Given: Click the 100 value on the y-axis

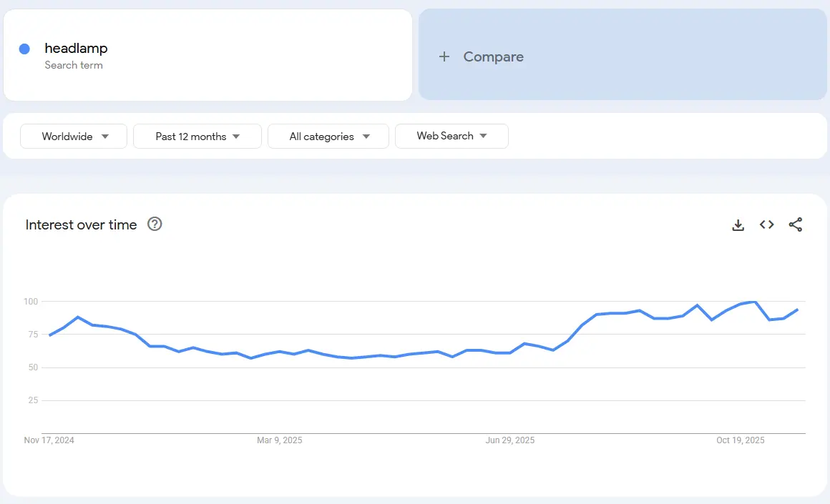Looking at the screenshot, I should 30,302.
